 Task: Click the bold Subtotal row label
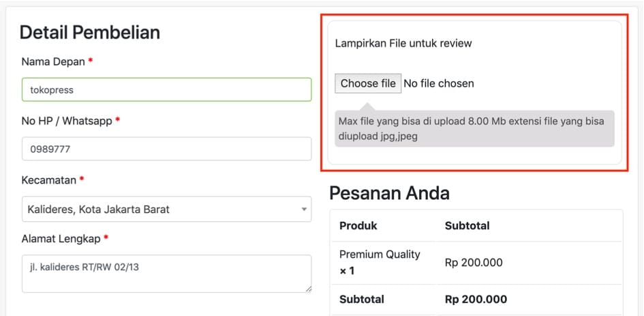pos(362,299)
